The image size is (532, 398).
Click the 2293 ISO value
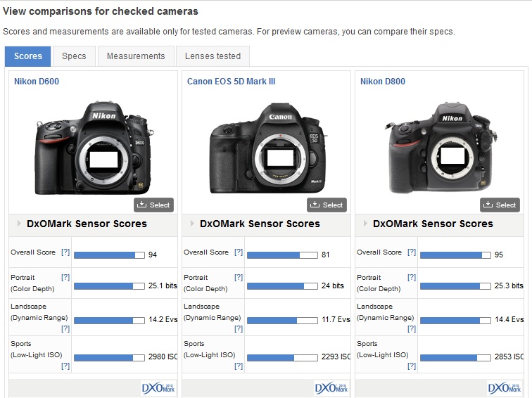(x=336, y=357)
